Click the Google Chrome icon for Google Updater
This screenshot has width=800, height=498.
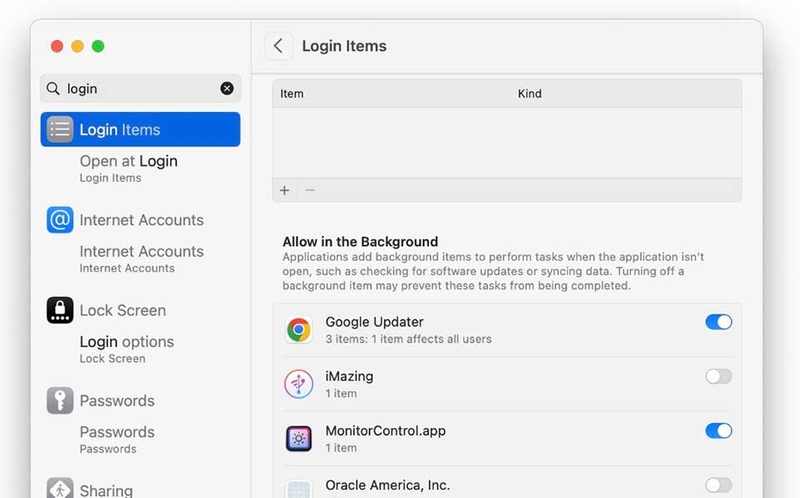point(298,330)
